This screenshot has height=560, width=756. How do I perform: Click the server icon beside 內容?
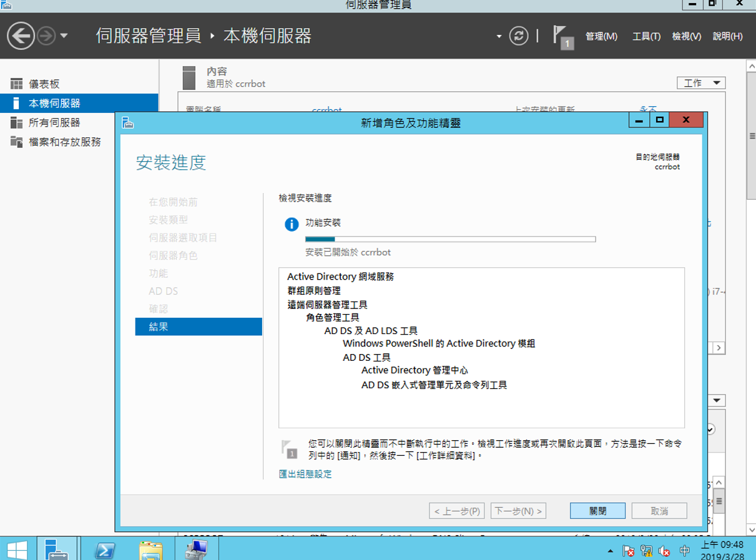click(x=189, y=78)
